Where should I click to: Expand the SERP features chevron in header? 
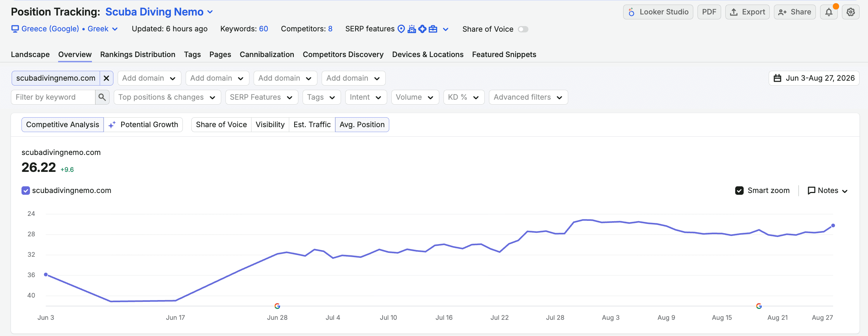[446, 29]
